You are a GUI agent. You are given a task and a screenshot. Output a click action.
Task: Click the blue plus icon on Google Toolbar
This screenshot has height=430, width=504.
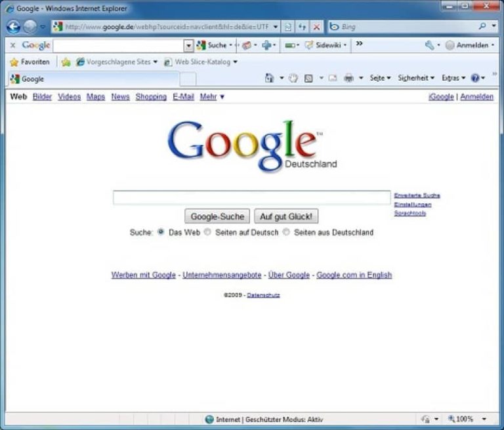point(266,45)
